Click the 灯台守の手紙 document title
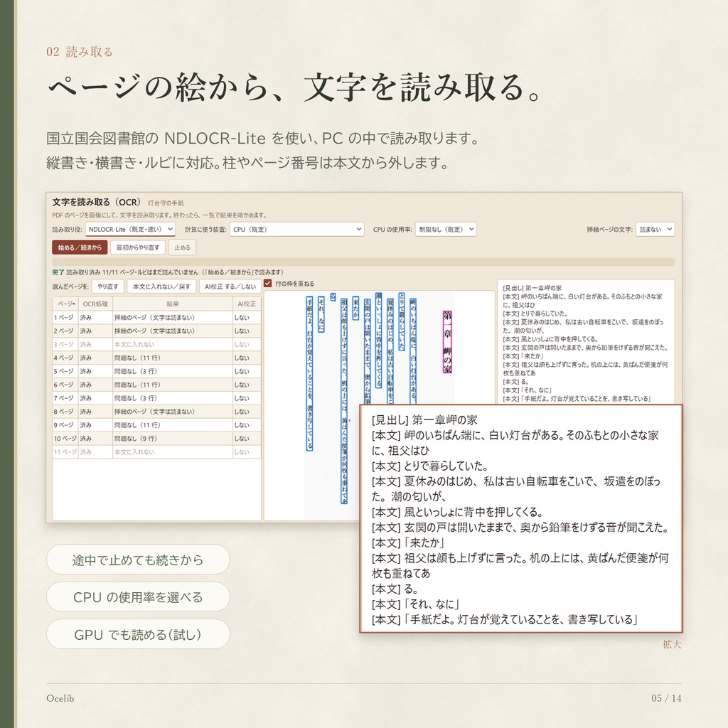The image size is (728, 728). click(x=166, y=203)
